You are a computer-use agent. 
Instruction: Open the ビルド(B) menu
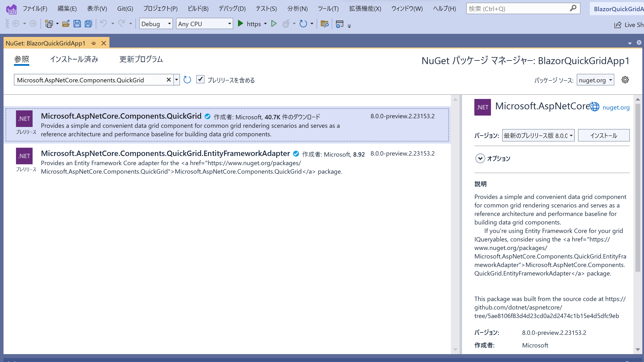[x=198, y=9]
